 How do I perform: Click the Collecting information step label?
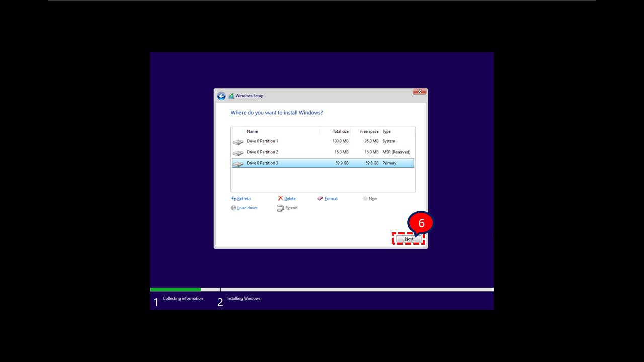pyautogui.click(x=183, y=299)
